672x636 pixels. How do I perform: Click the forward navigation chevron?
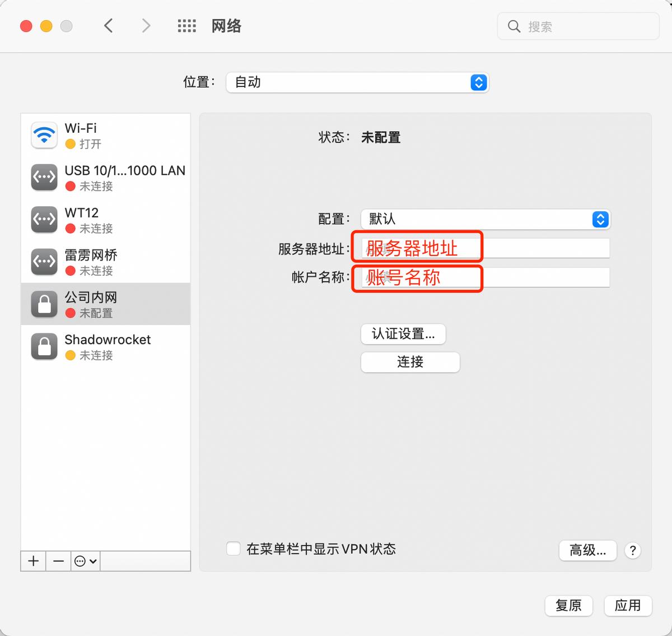coord(145,25)
